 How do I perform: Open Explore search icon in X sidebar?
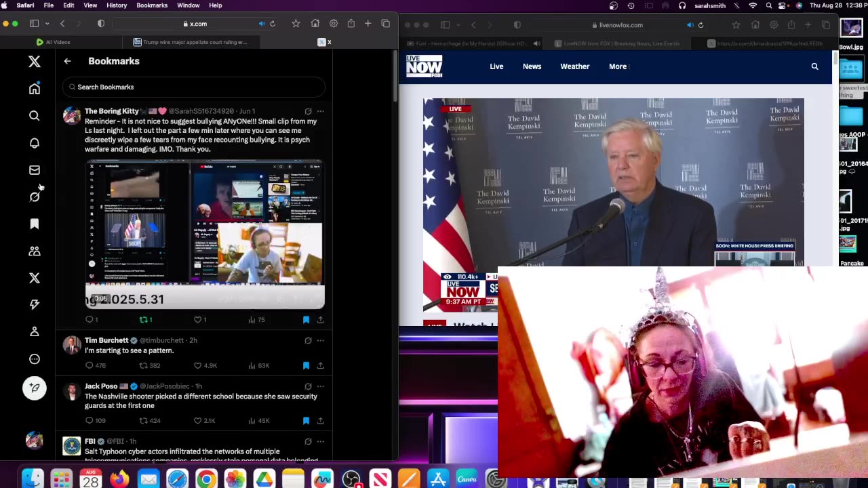coord(35,116)
